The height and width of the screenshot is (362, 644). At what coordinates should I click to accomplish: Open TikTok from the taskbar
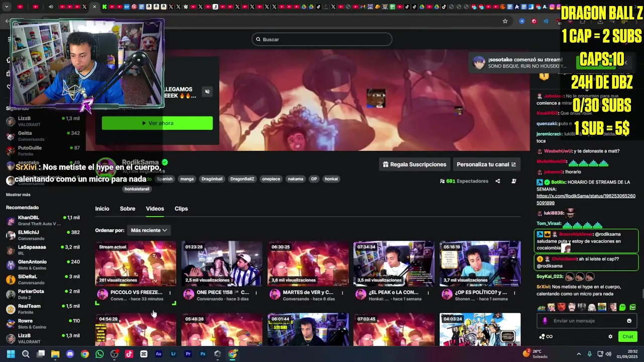[x=129, y=354]
